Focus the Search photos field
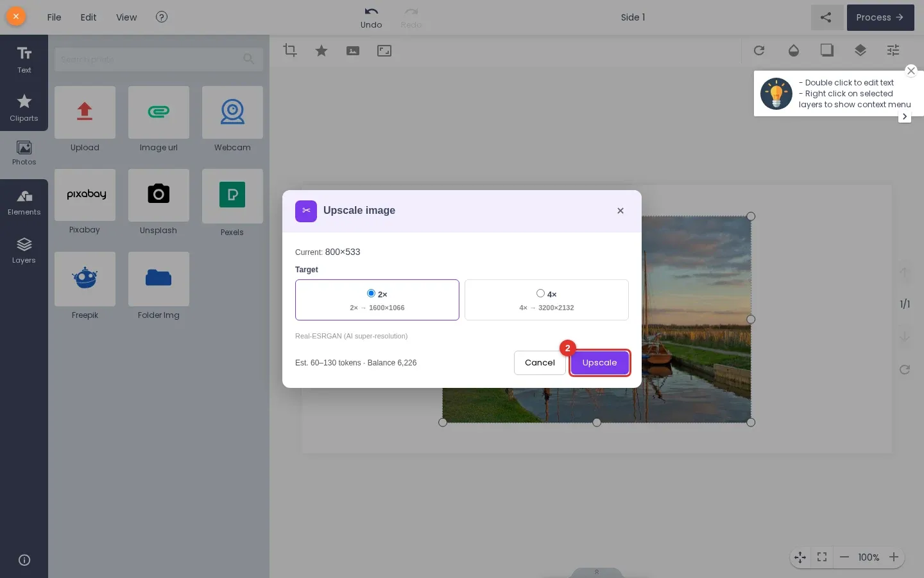 point(158,59)
